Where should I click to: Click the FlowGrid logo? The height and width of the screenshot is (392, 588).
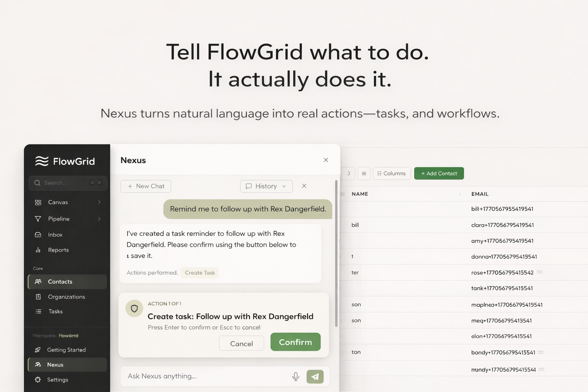tap(64, 161)
